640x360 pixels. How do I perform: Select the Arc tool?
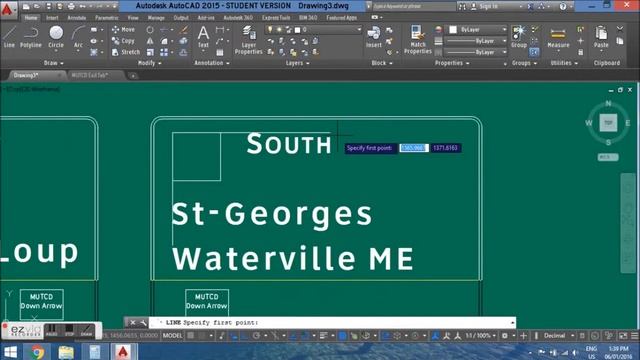78,37
